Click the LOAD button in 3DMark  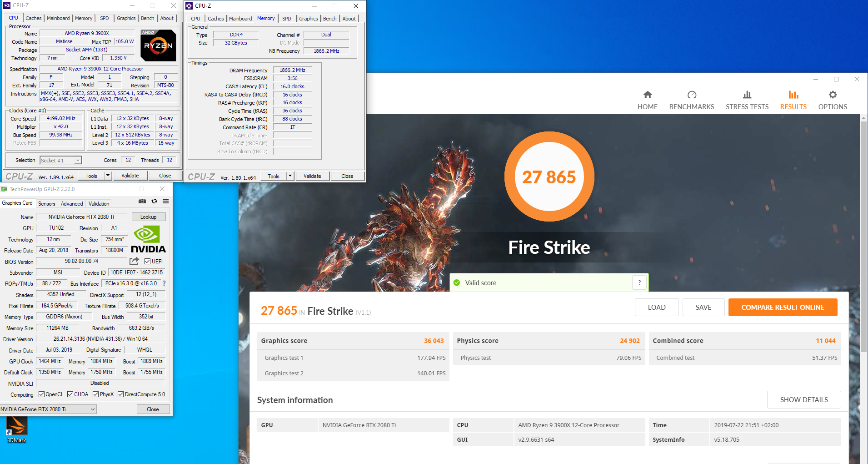click(x=657, y=307)
